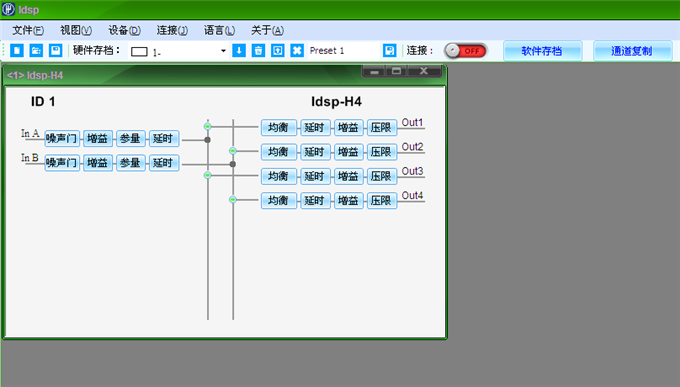The width and height of the screenshot is (680, 387).
Task: Open the 视图(V) menu
Action: click(x=76, y=30)
